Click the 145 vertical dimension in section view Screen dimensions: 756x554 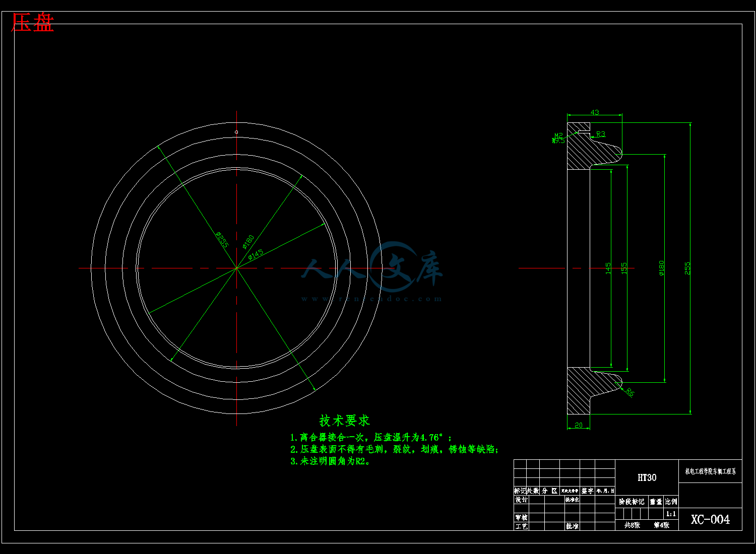pyautogui.click(x=608, y=268)
